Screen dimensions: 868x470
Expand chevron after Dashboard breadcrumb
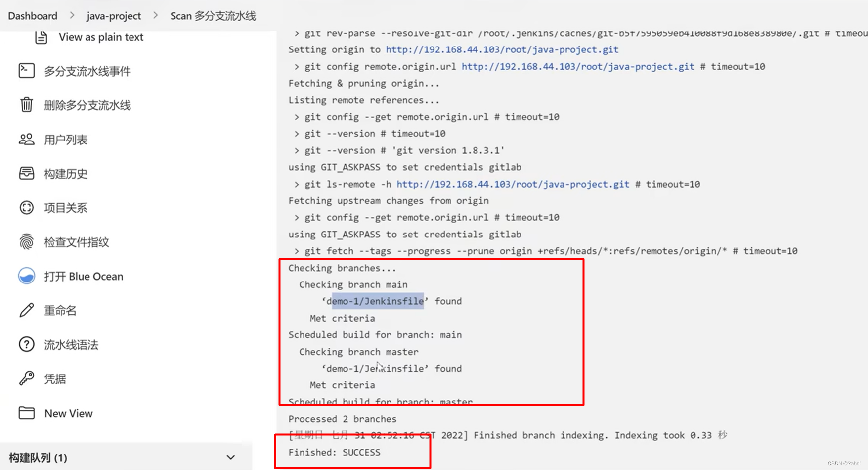72,15
